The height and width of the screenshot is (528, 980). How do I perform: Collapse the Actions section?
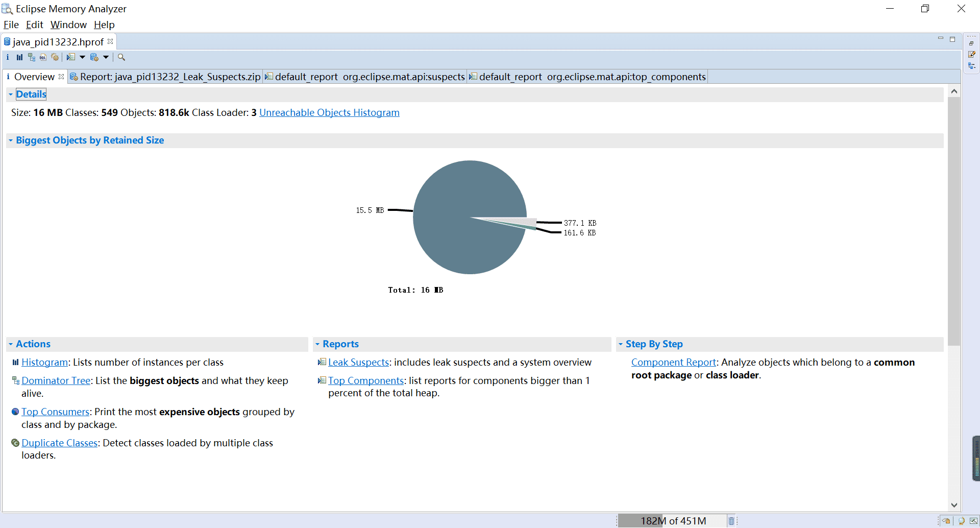coord(11,344)
